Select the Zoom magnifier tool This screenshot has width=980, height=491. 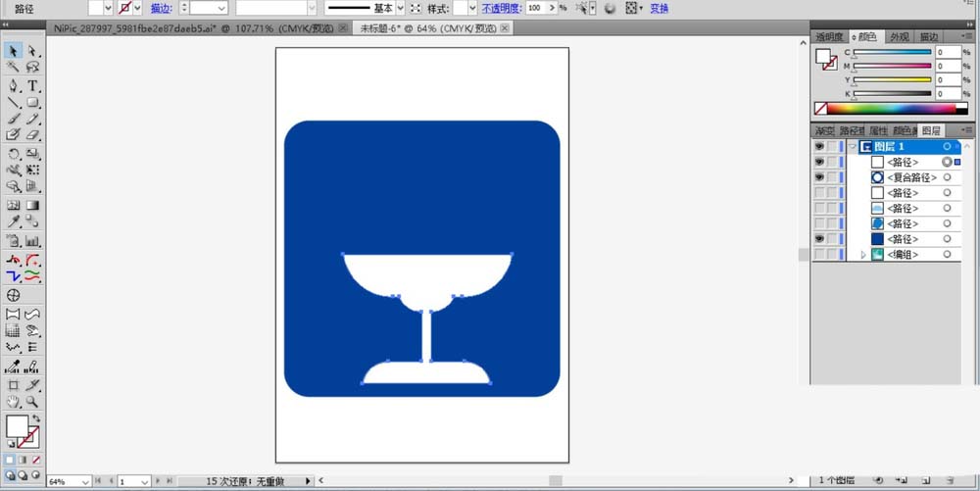tap(32, 402)
